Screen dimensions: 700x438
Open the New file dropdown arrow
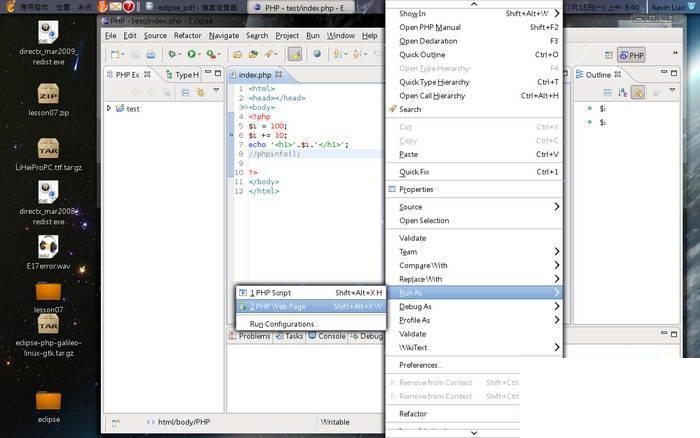123,55
